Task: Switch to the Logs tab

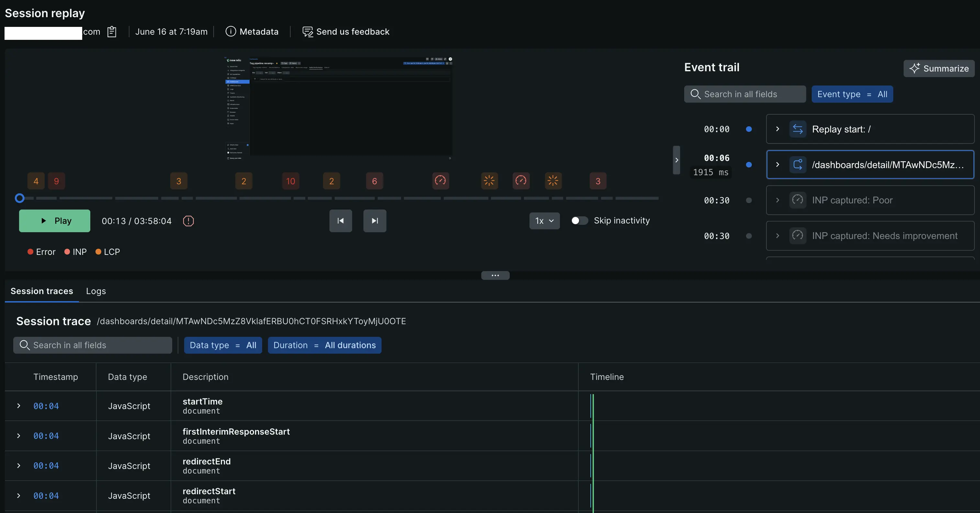Action: [95, 291]
